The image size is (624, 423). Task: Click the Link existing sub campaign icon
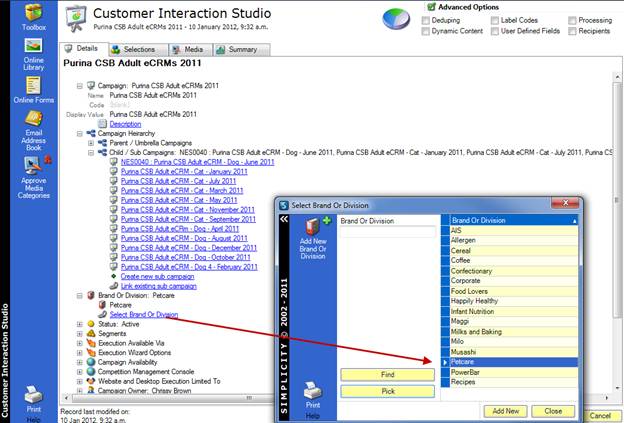(x=114, y=286)
